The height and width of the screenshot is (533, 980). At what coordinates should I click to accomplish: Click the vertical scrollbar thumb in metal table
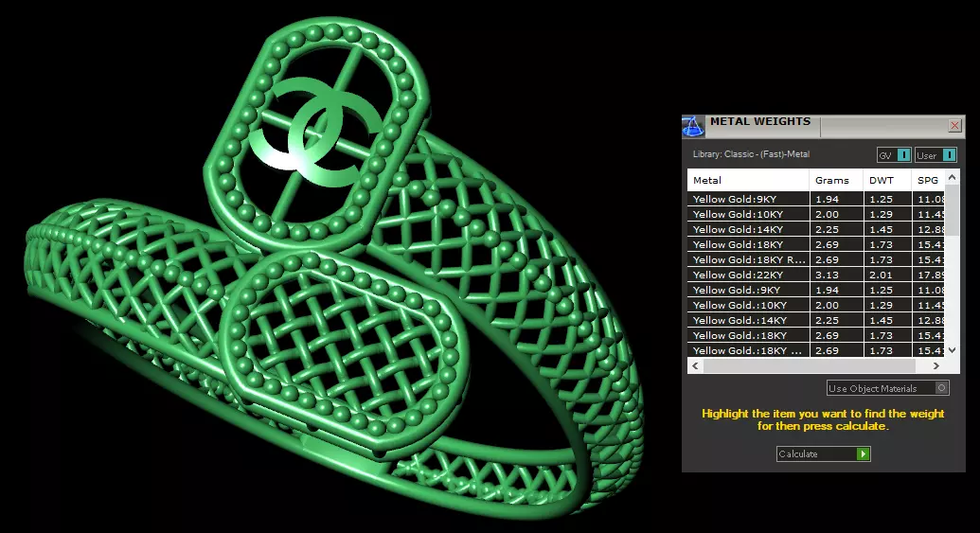point(952,210)
